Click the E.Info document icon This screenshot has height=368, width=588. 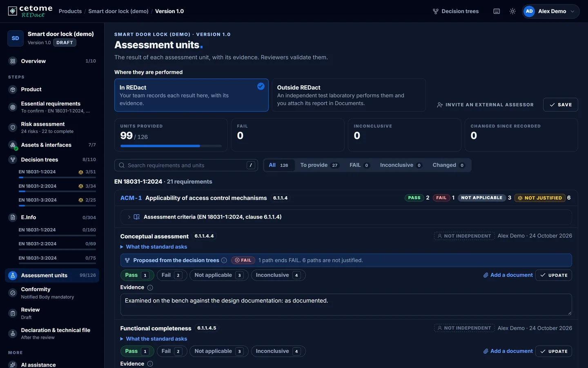(13, 218)
